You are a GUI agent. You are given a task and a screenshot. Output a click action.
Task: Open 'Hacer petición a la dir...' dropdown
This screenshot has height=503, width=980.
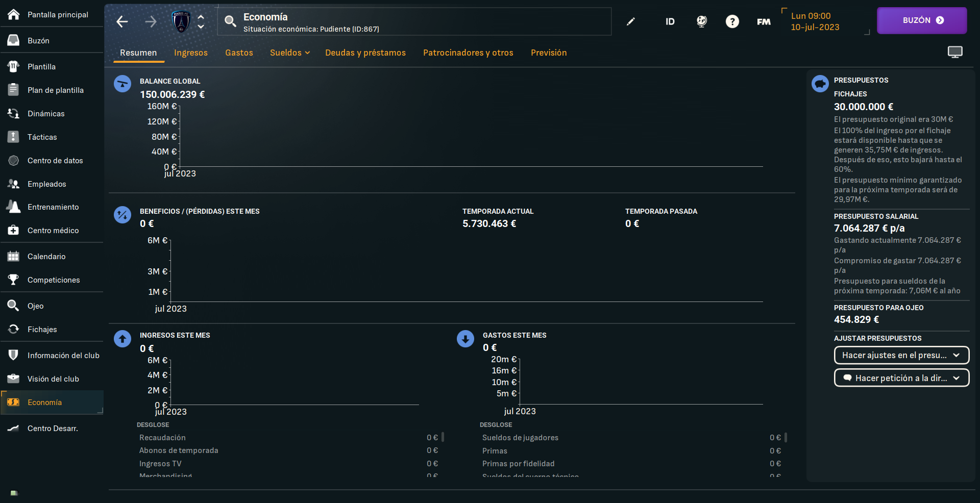[901, 378]
